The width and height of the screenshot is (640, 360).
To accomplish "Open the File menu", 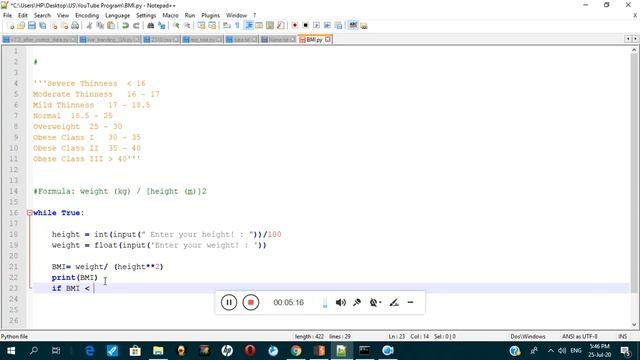I will point(7,15).
